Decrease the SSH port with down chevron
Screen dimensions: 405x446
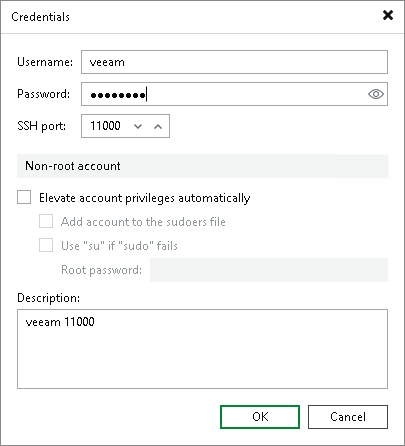point(138,126)
